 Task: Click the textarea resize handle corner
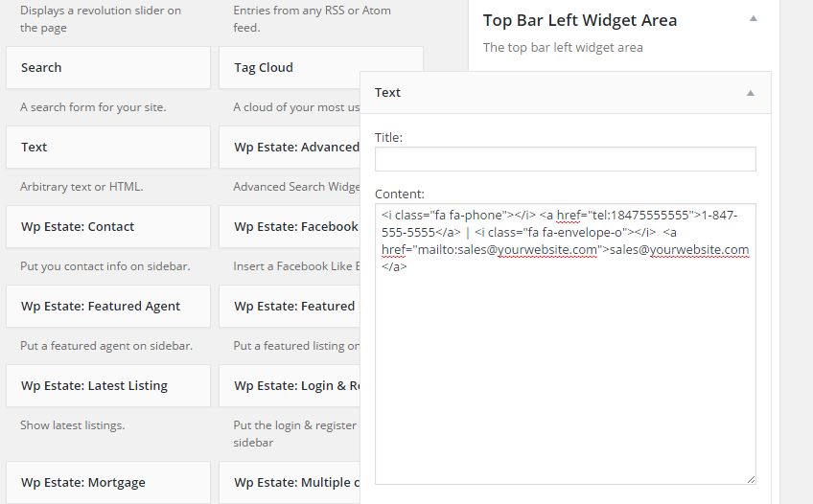tap(752, 480)
